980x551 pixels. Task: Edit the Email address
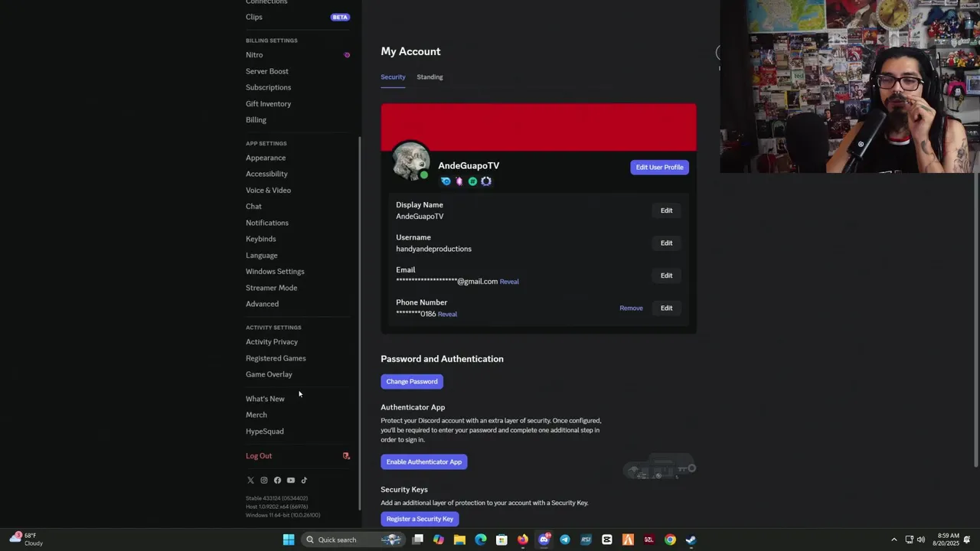[x=667, y=275]
